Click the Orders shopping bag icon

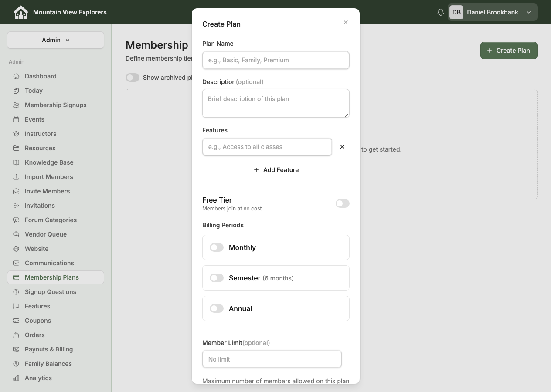pos(16,335)
